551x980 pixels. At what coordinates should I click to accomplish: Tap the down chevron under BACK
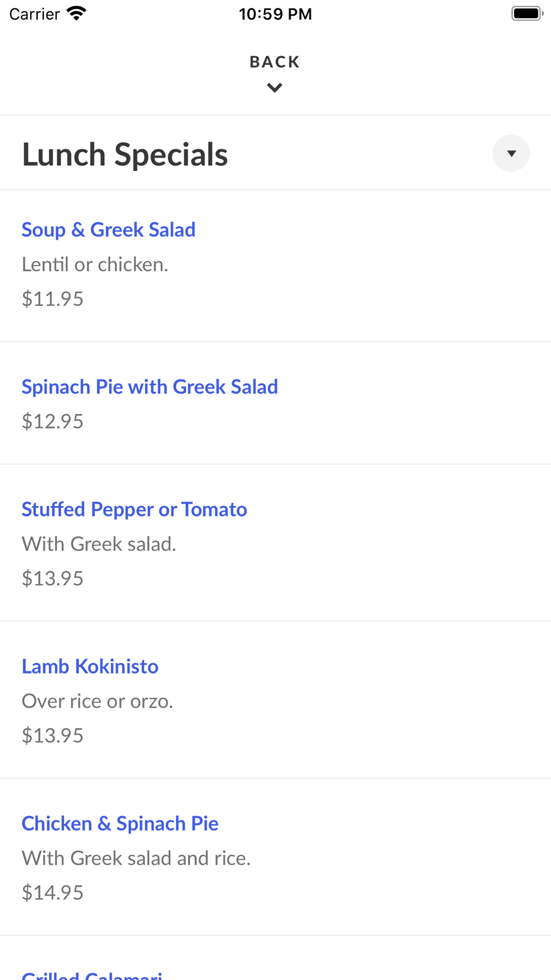[274, 88]
